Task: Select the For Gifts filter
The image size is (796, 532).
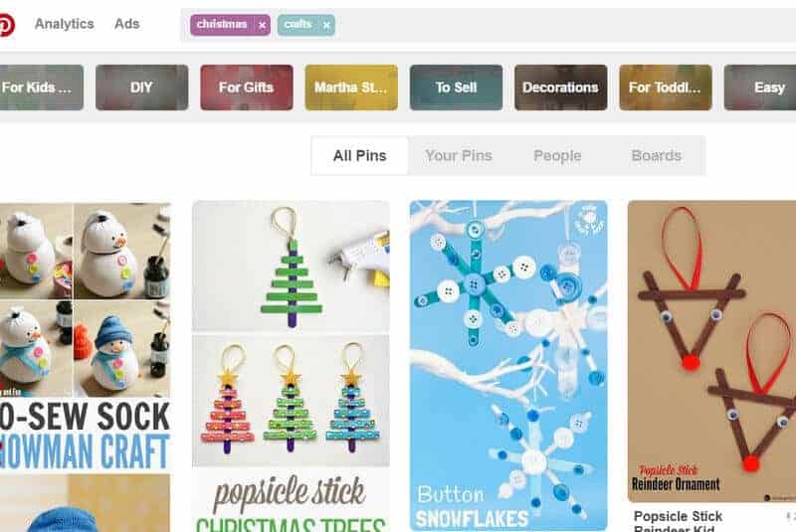Action: click(x=246, y=88)
